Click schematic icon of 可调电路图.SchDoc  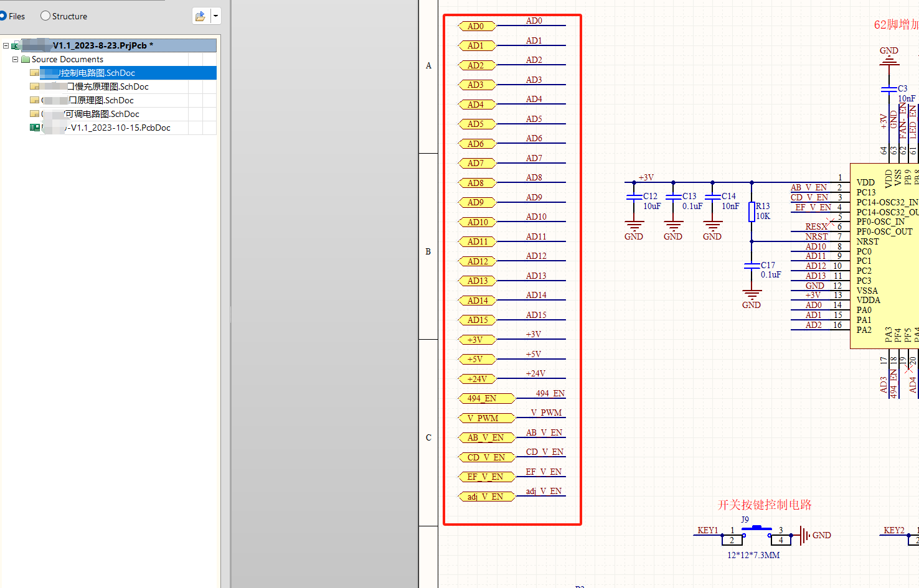pos(35,114)
